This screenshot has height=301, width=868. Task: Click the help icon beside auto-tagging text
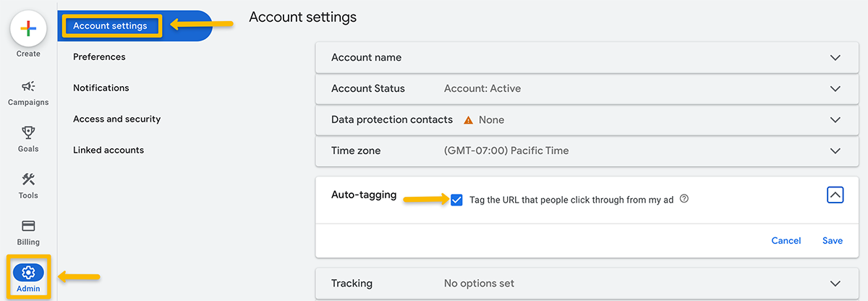coord(684,199)
